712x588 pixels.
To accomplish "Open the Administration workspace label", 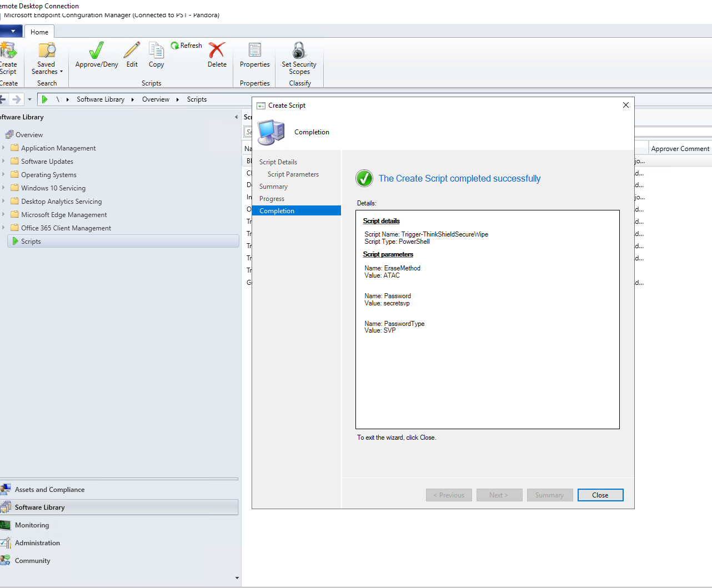I will pyautogui.click(x=37, y=543).
